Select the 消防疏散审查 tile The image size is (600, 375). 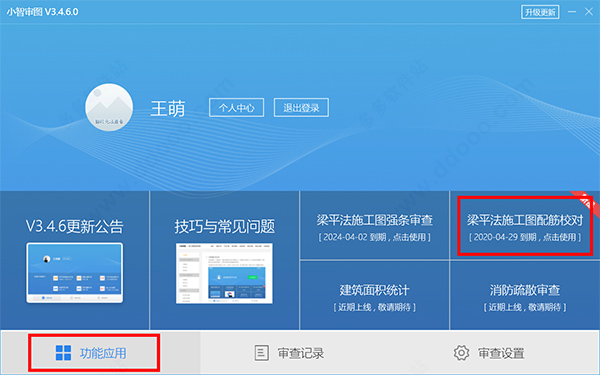click(x=525, y=295)
